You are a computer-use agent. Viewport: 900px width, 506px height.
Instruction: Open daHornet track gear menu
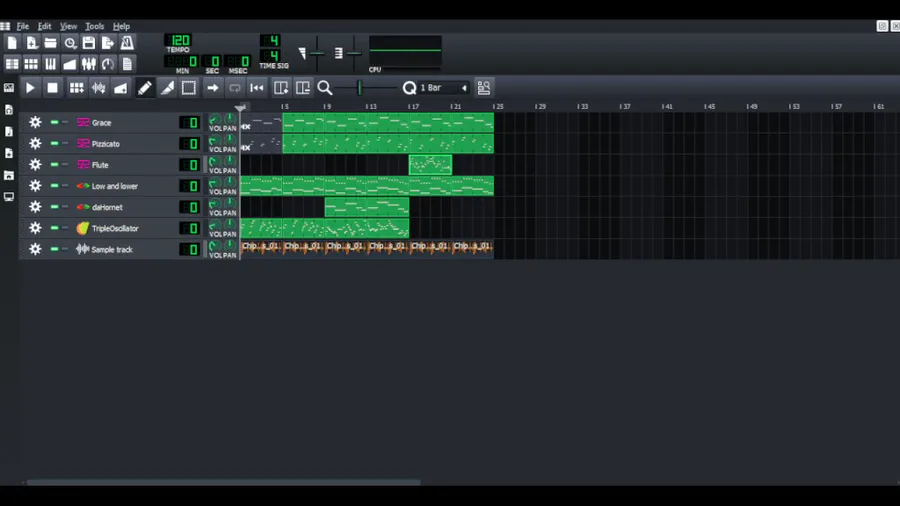(x=35, y=207)
